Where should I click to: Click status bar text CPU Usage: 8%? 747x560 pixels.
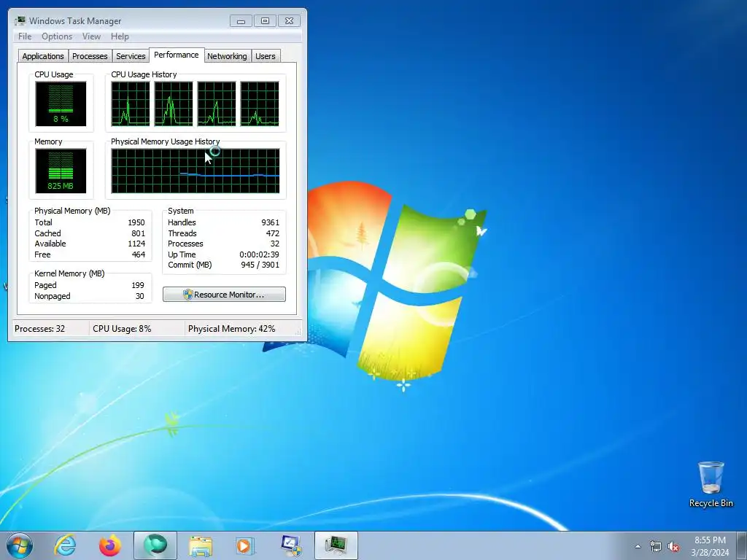coord(122,329)
